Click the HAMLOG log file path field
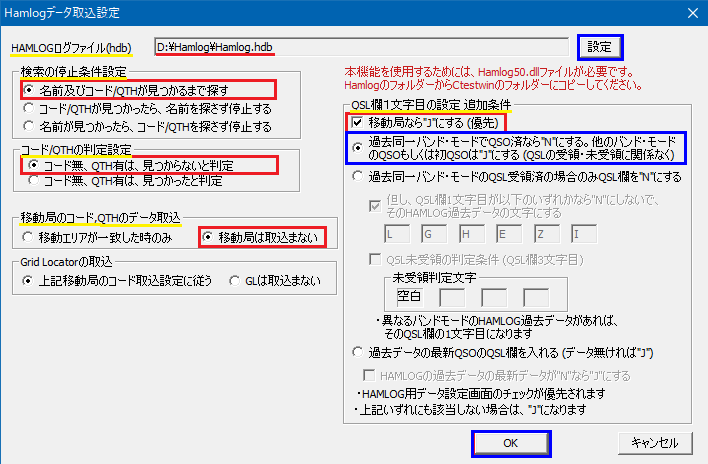 click(360, 46)
